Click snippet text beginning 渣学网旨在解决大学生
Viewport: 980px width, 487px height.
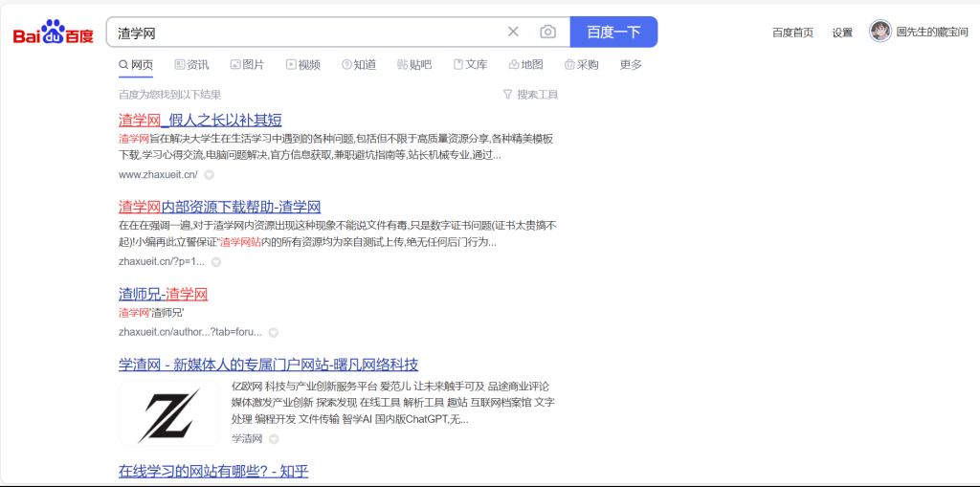click(336, 147)
